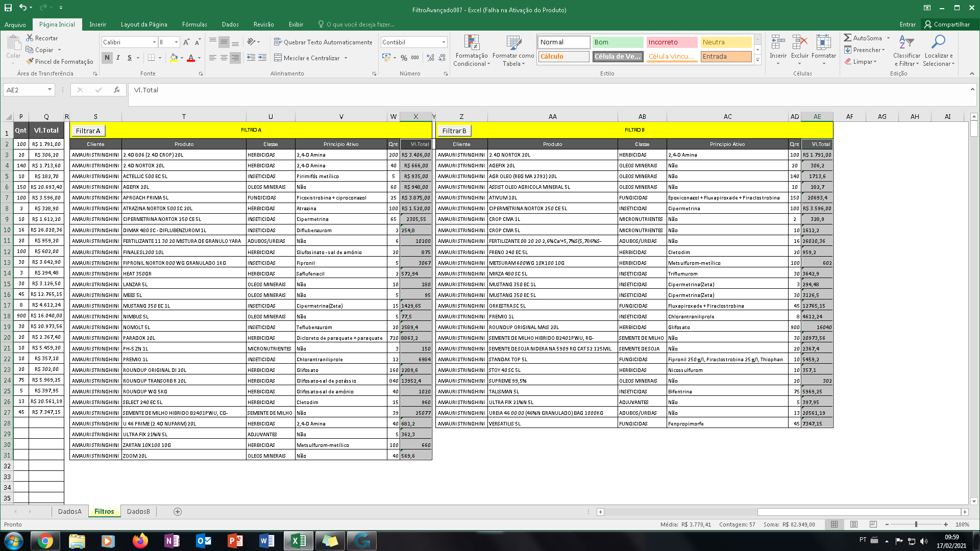Switch to the Fórmulas tab
The height and width of the screenshot is (551, 980).
(194, 24)
